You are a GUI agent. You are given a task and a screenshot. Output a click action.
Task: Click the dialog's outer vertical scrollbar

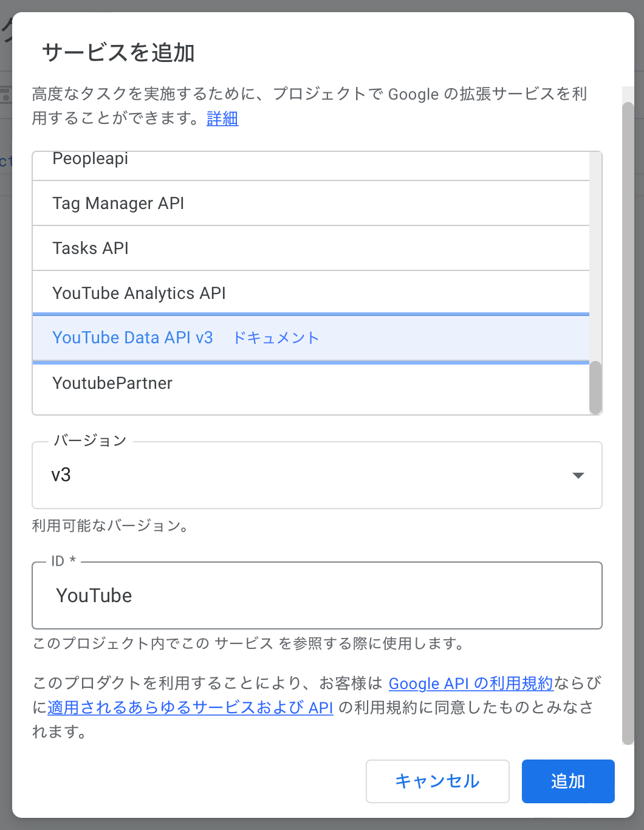point(628,424)
